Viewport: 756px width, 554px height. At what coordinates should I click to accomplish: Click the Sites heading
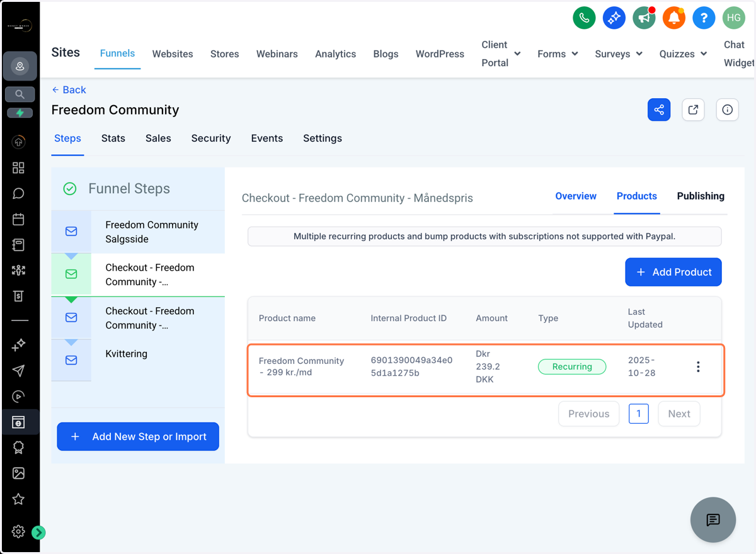point(66,52)
